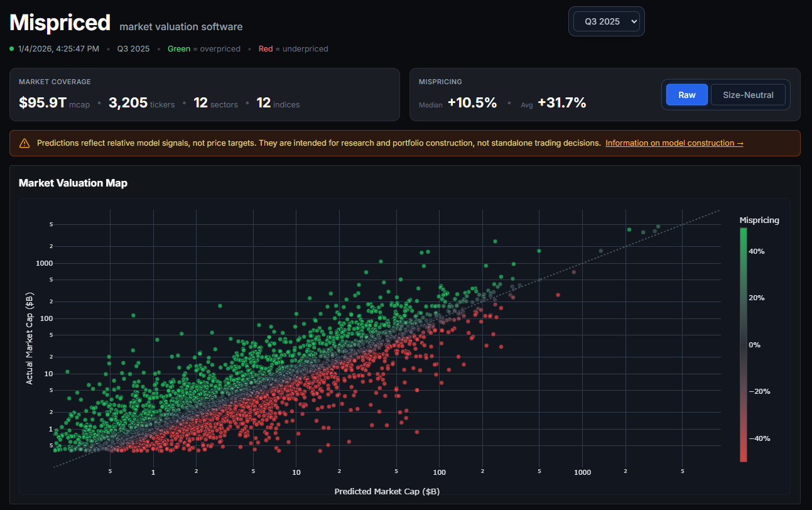
Task: Select the Raw mispricing mode
Action: pos(686,95)
